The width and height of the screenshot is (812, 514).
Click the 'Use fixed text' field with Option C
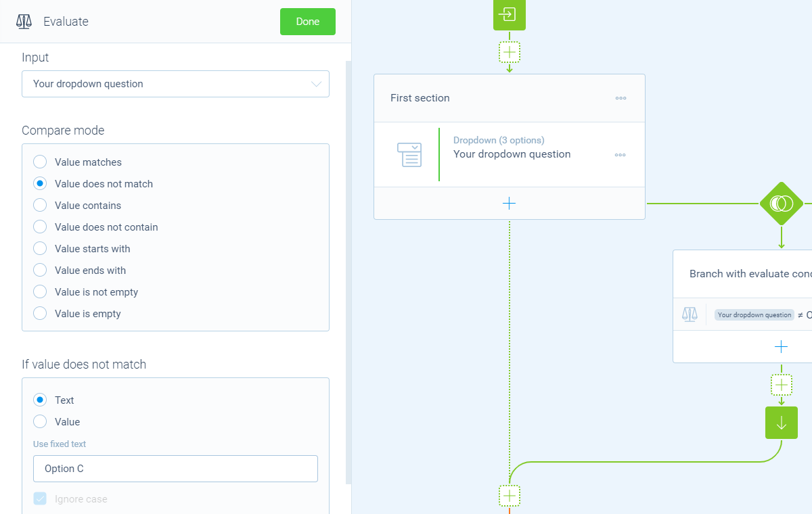(x=175, y=469)
